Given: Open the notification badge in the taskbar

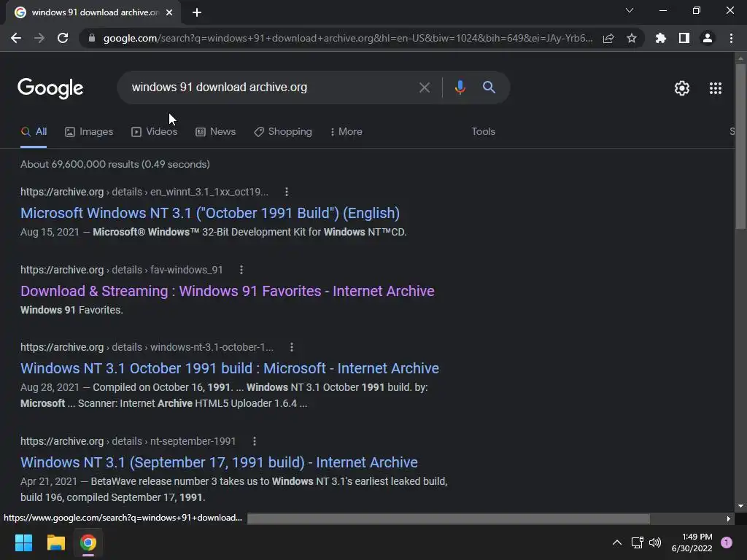Looking at the screenshot, I should [727, 542].
